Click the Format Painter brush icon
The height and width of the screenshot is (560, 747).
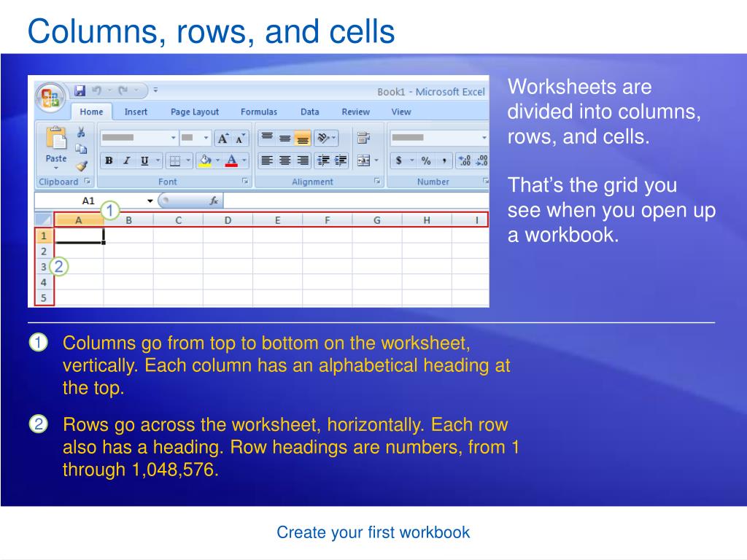pos(82,166)
